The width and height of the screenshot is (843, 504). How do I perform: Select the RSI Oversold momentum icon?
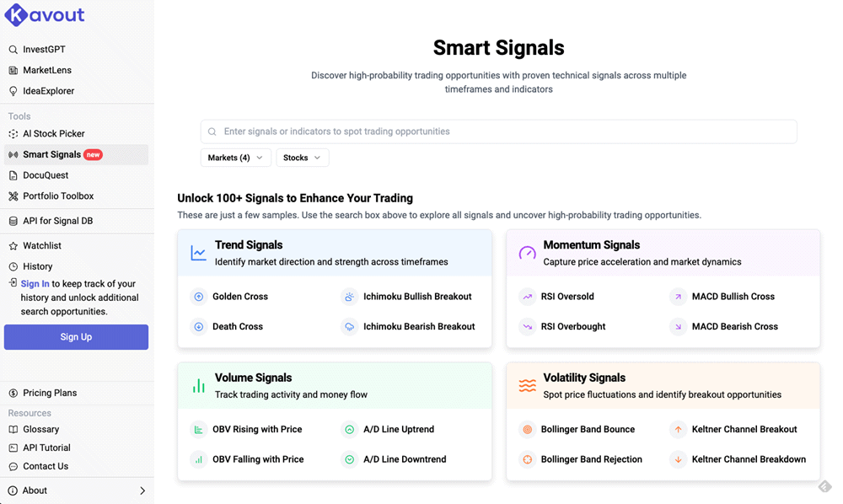click(526, 296)
